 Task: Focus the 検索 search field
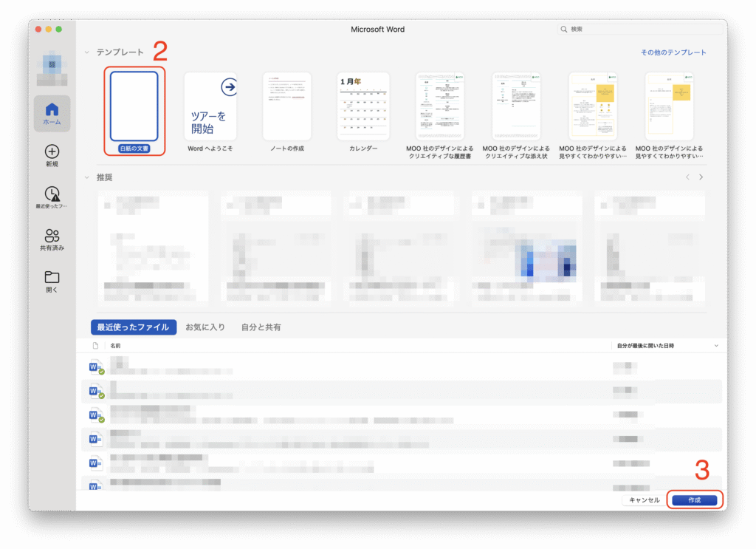pyautogui.click(x=640, y=29)
